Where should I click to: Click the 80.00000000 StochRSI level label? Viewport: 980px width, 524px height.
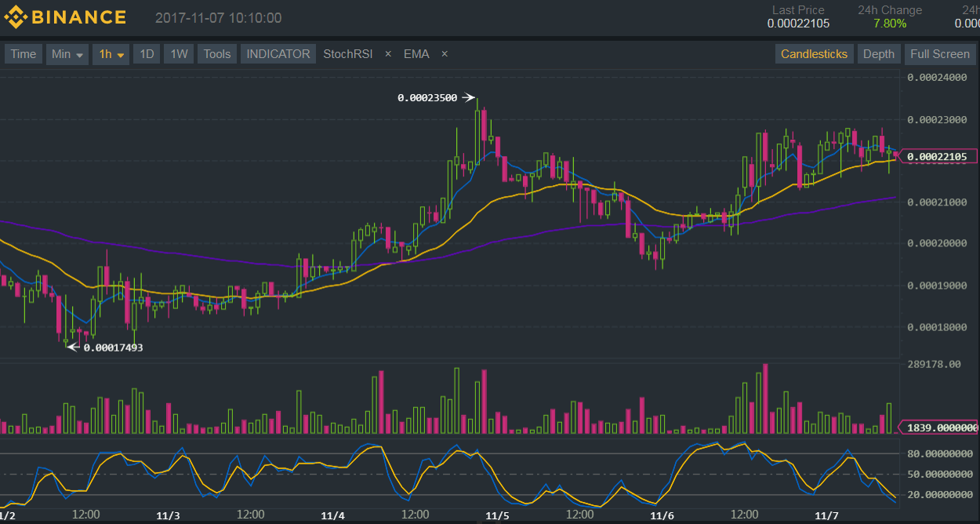(940, 453)
